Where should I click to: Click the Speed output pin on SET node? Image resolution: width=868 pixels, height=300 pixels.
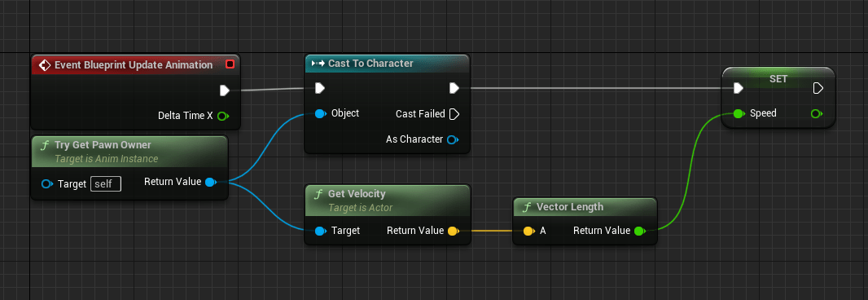817,113
